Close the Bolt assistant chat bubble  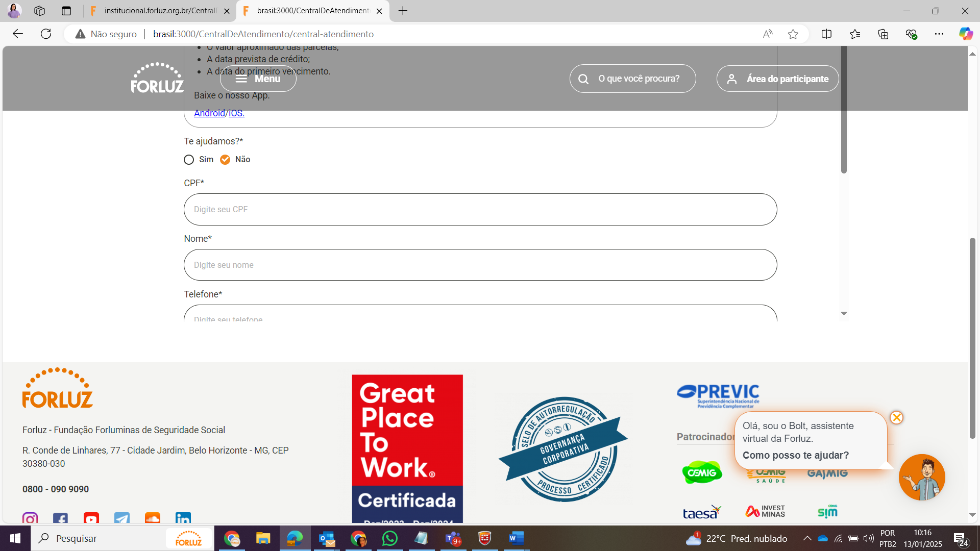point(896,418)
